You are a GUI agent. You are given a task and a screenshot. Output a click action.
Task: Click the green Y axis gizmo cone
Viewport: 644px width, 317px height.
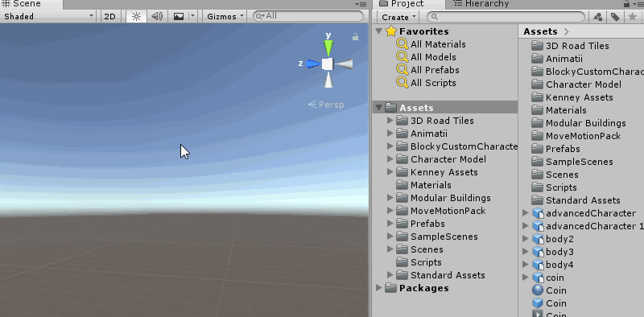[x=328, y=47]
